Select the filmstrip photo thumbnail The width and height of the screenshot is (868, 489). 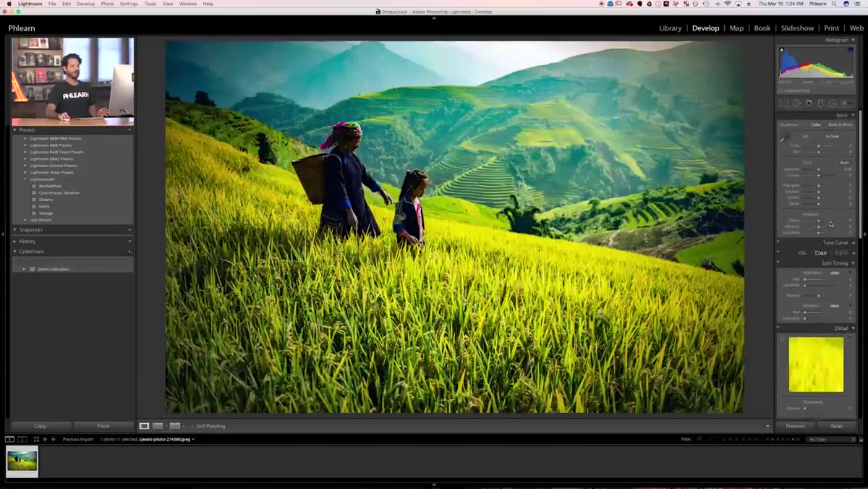[x=22, y=462]
